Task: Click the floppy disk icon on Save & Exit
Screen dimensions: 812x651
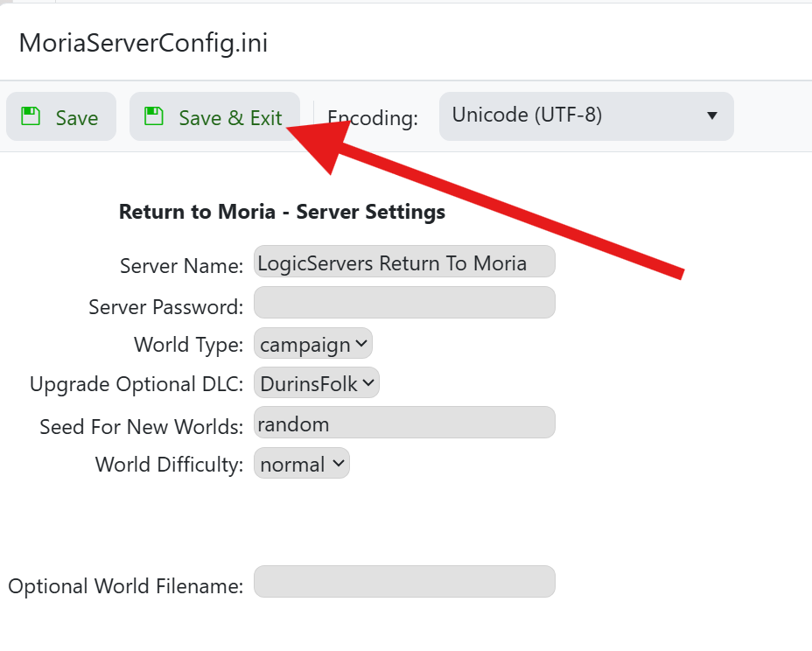Action: click(x=154, y=116)
